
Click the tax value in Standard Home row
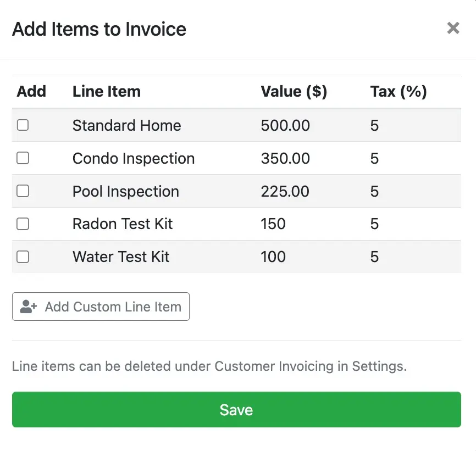(x=374, y=125)
